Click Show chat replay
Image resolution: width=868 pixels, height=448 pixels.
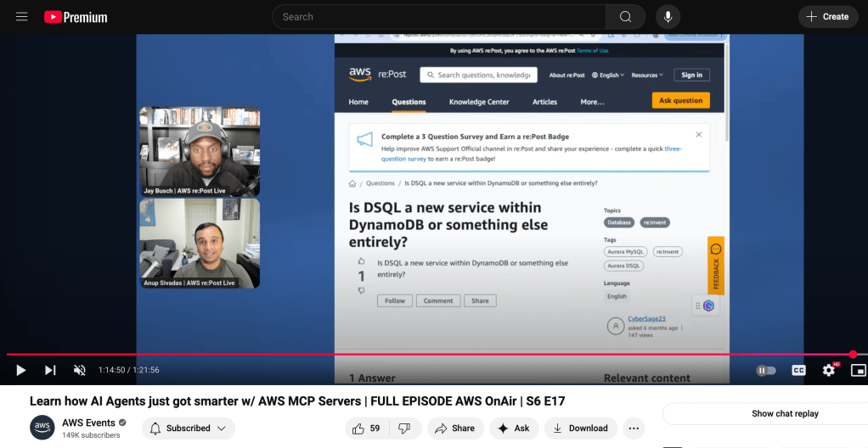784,414
